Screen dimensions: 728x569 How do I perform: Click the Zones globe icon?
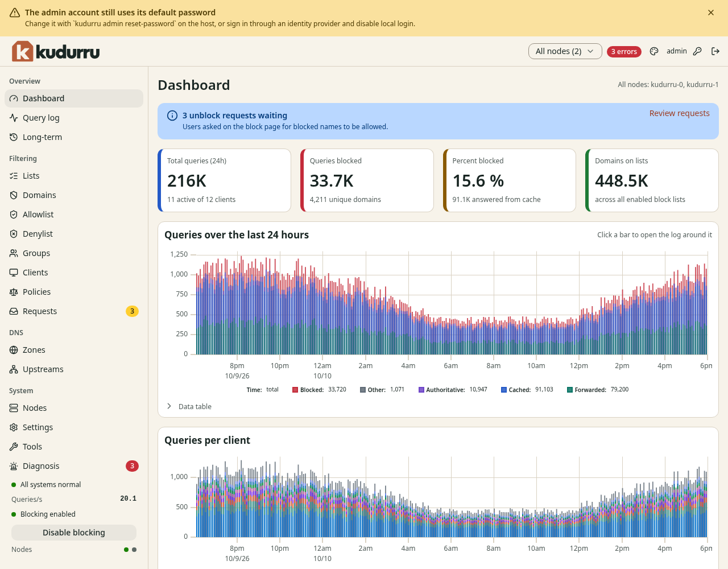14,350
